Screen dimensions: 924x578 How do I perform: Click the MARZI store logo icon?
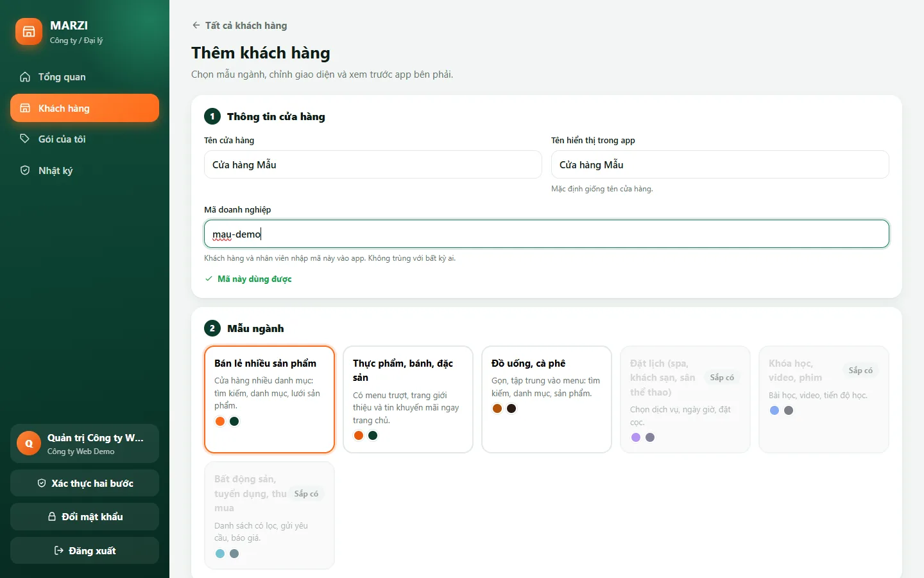[x=29, y=31]
